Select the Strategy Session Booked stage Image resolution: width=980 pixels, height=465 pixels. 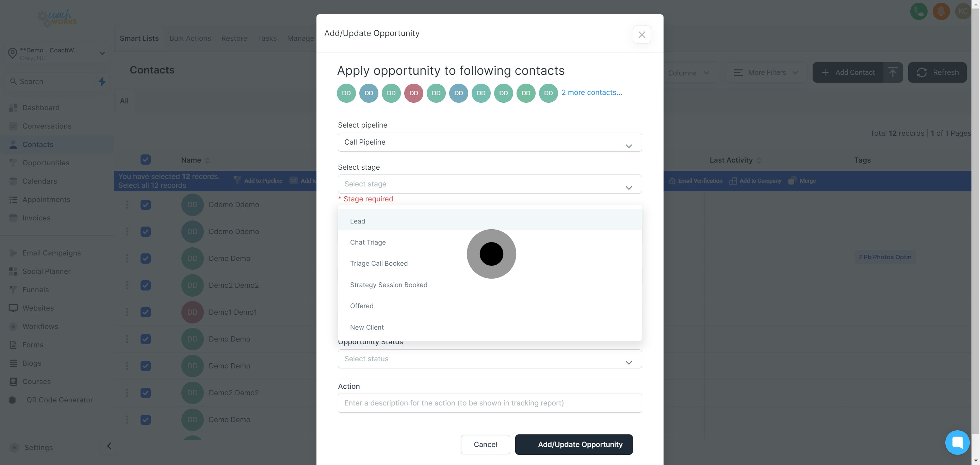click(x=388, y=285)
